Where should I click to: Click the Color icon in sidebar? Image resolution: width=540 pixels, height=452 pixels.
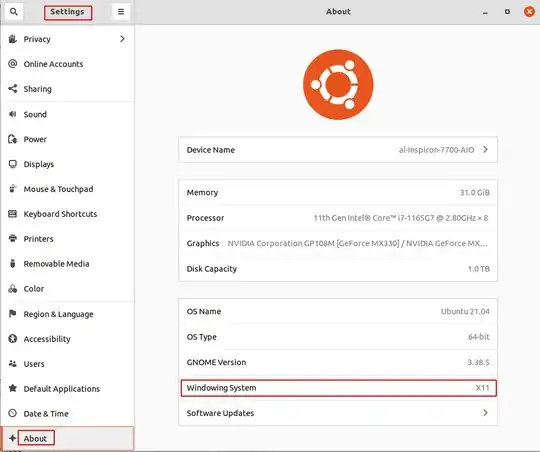pyautogui.click(x=13, y=289)
